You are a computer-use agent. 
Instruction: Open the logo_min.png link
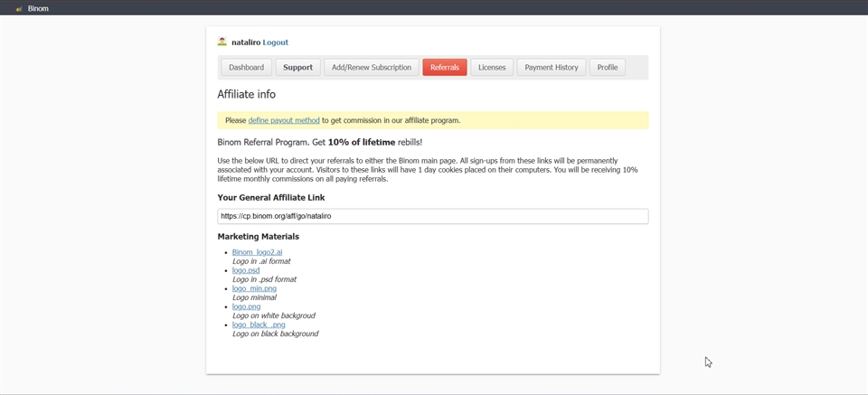[254, 288]
